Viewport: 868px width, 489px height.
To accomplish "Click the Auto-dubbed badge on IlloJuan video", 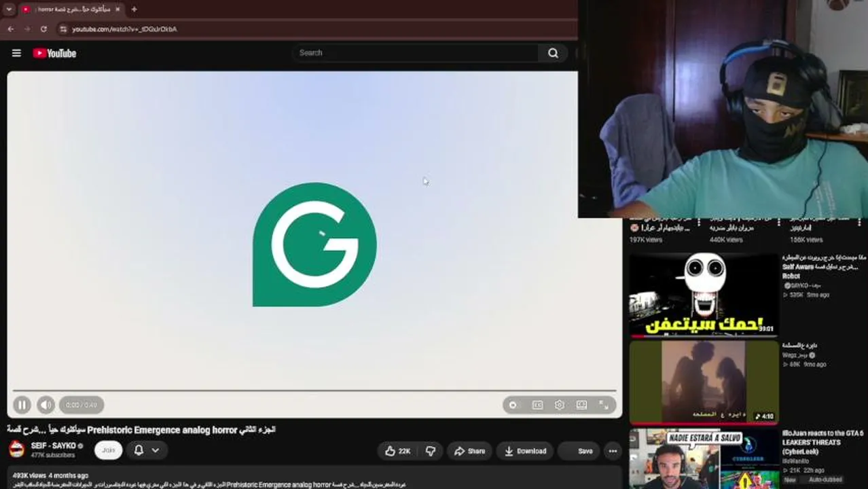I will [x=826, y=480].
